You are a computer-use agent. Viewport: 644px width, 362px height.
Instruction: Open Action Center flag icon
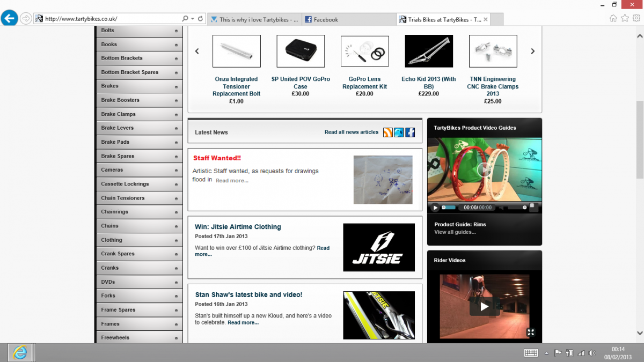(558, 353)
